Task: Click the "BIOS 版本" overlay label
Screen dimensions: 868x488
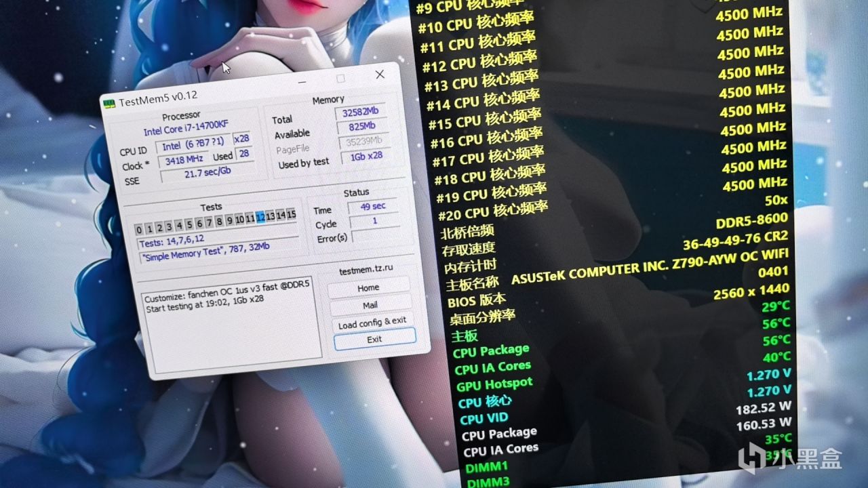Action: [x=477, y=300]
